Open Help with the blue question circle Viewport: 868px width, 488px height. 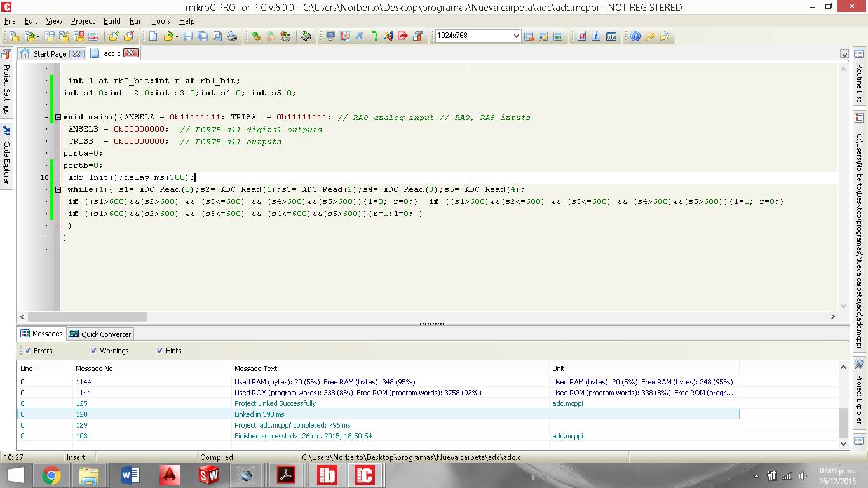click(635, 36)
